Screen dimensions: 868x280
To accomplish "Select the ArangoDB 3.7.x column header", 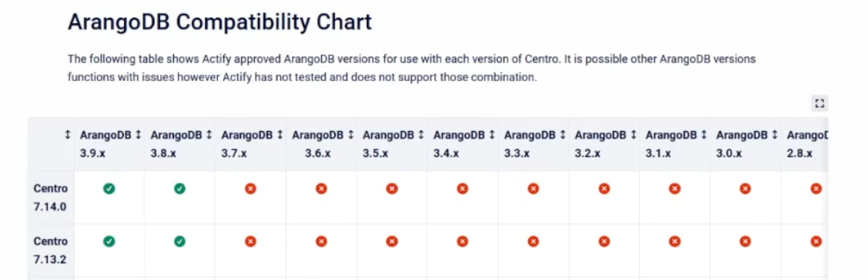I will (x=251, y=144).
